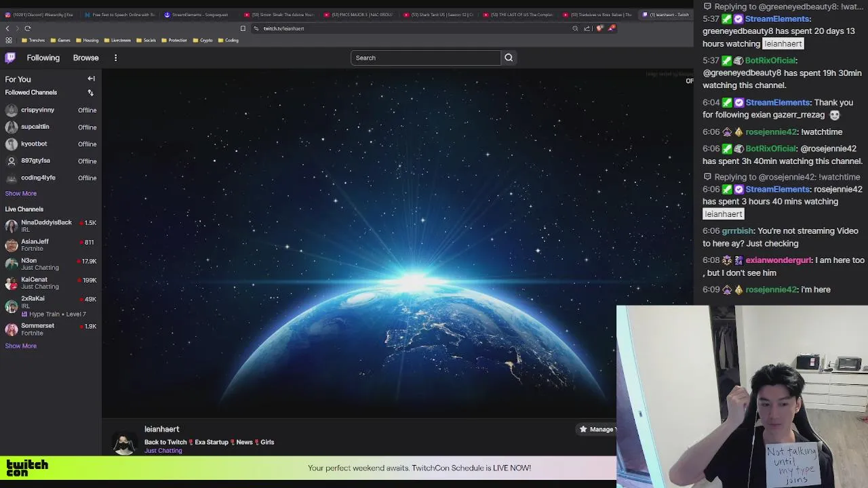Open the Following page
This screenshot has width=868, height=488.
tap(43, 58)
